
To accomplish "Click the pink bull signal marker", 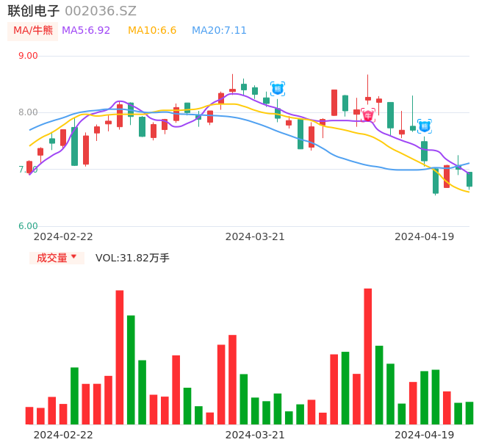I will click(x=368, y=115).
